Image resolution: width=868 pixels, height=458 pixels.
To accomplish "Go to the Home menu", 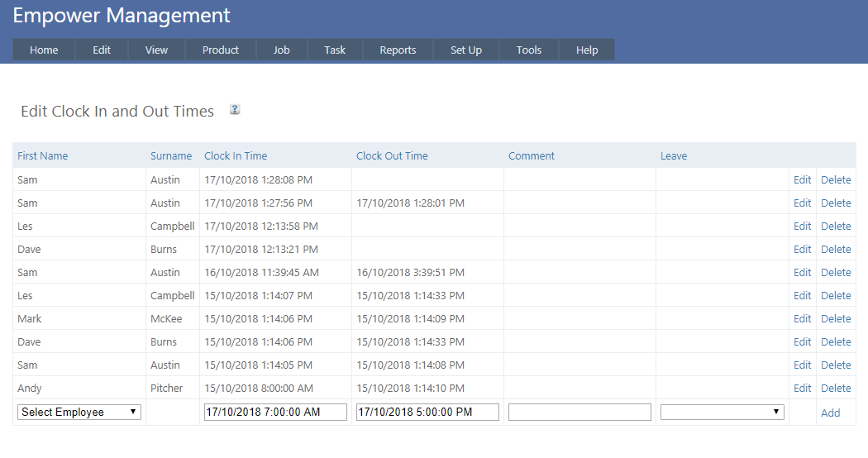I will (x=44, y=50).
